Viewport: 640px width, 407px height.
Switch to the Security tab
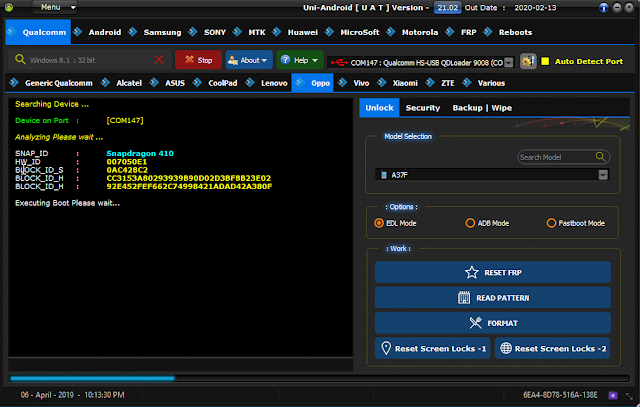[x=423, y=108]
